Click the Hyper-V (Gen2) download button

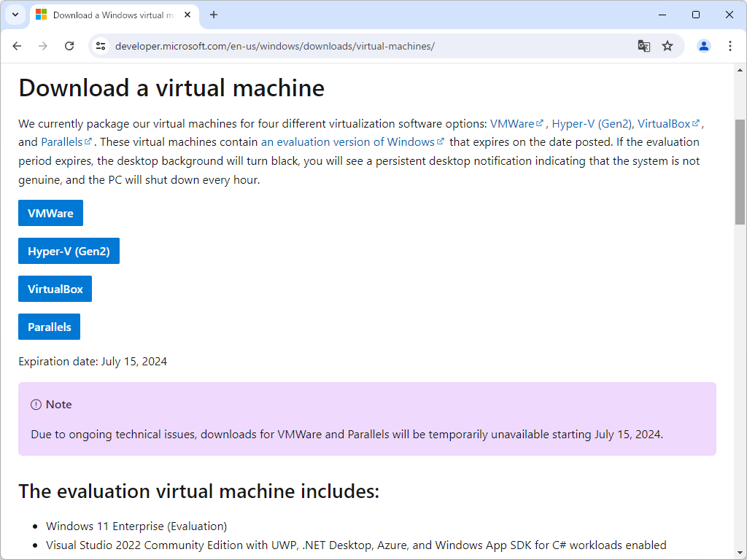tap(69, 250)
